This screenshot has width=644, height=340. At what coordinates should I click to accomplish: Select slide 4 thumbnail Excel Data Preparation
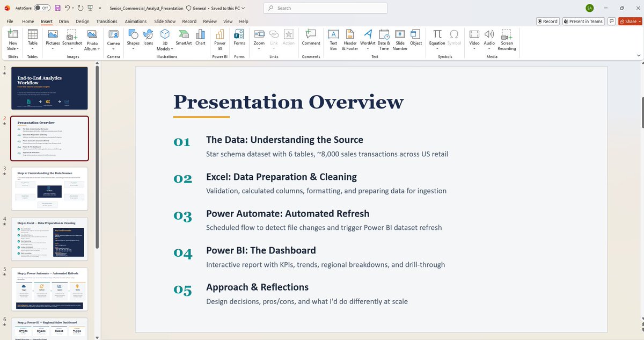[49, 240]
